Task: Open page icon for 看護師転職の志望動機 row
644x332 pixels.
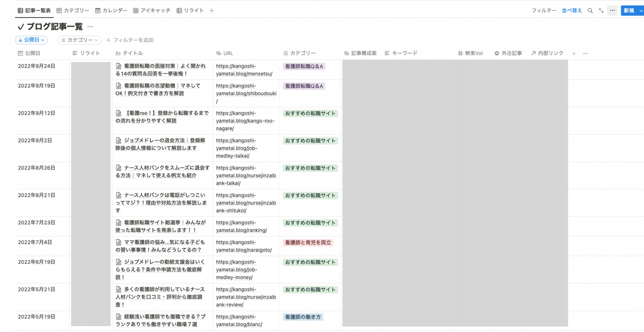Action: pyautogui.click(x=119, y=86)
